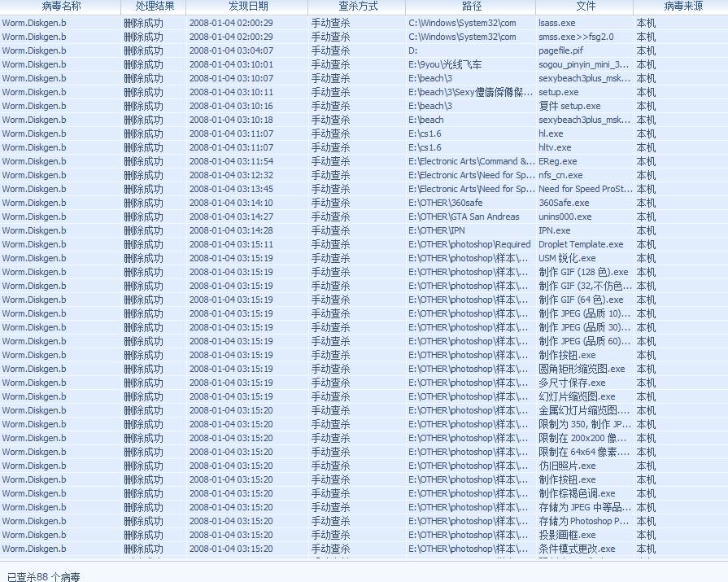Select the sogou_pinyin_mini_3... file entry

[583, 64]
